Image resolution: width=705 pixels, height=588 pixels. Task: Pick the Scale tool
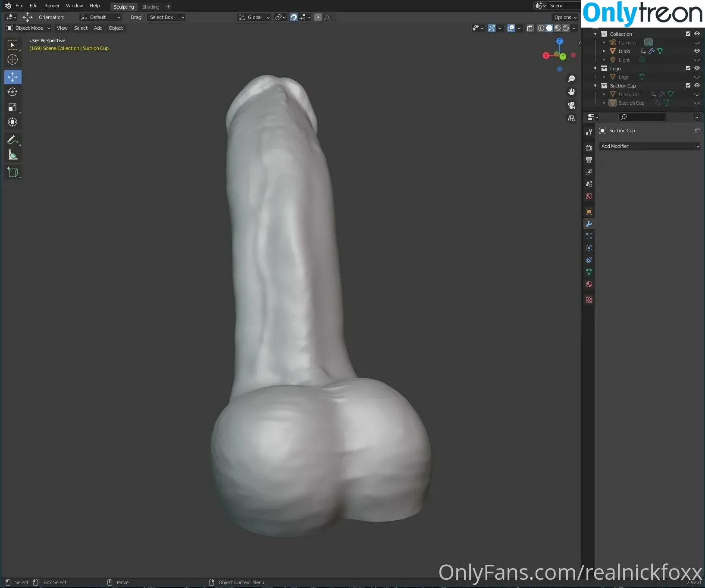pos(13,107)
